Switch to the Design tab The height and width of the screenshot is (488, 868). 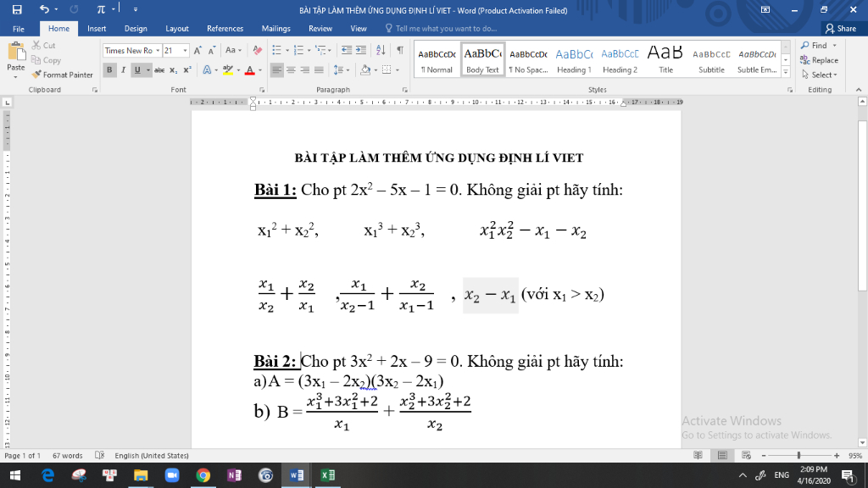136,29
